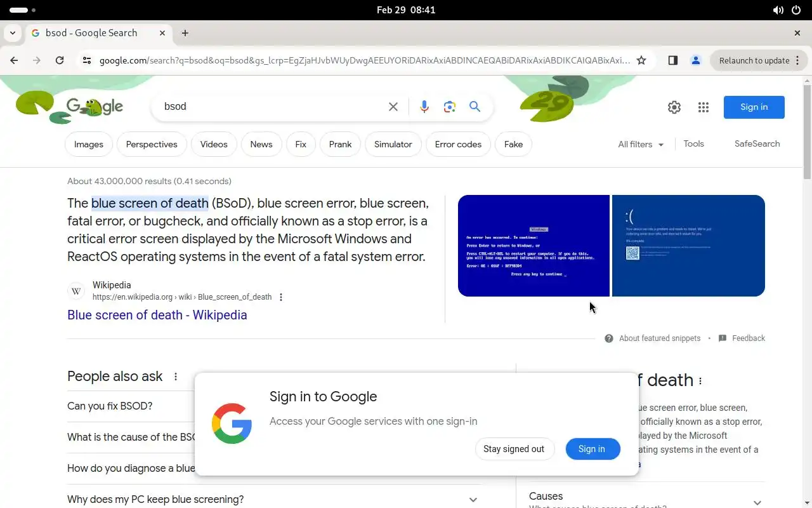
Task: Submit search with the magnifier icon
Action: coord(475,107)
